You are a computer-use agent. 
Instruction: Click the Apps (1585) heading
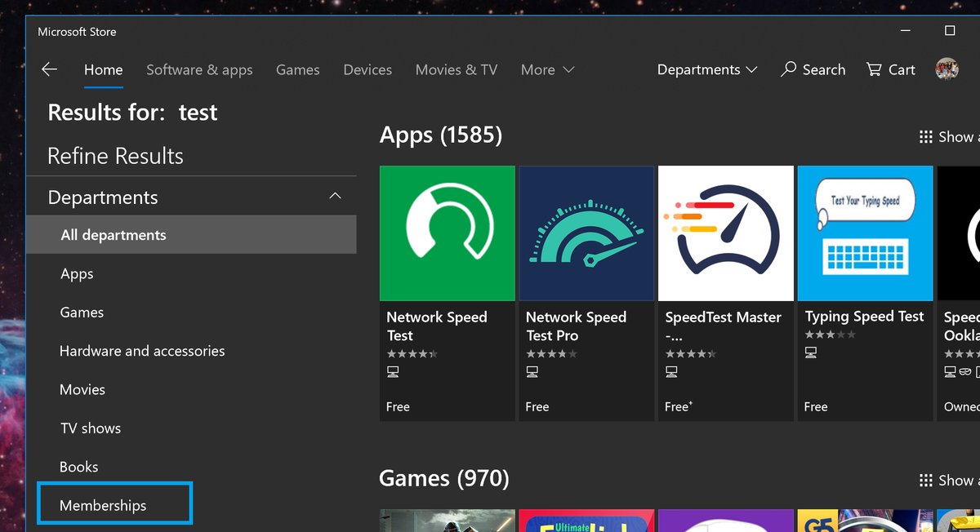441,135
